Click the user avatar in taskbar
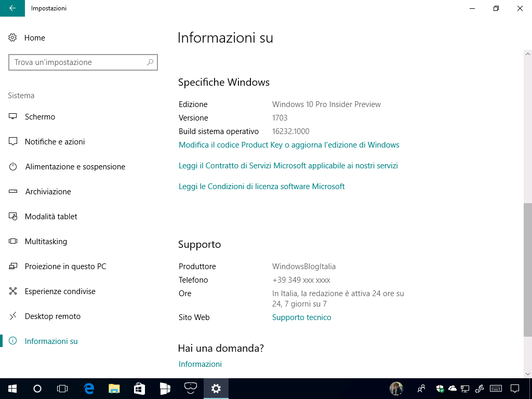The image size is (532, 399). (396, 389)
